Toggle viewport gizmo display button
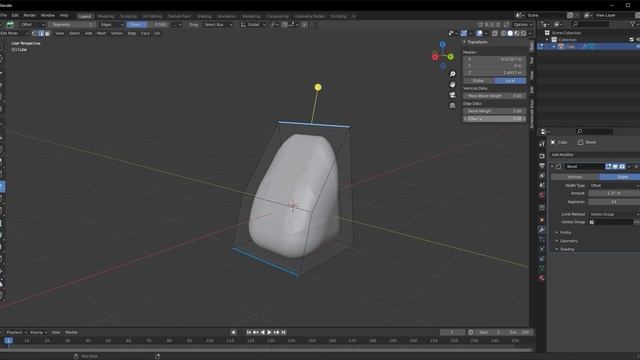The height and width of the screenshot is (360, 640). tap(464, 33)
